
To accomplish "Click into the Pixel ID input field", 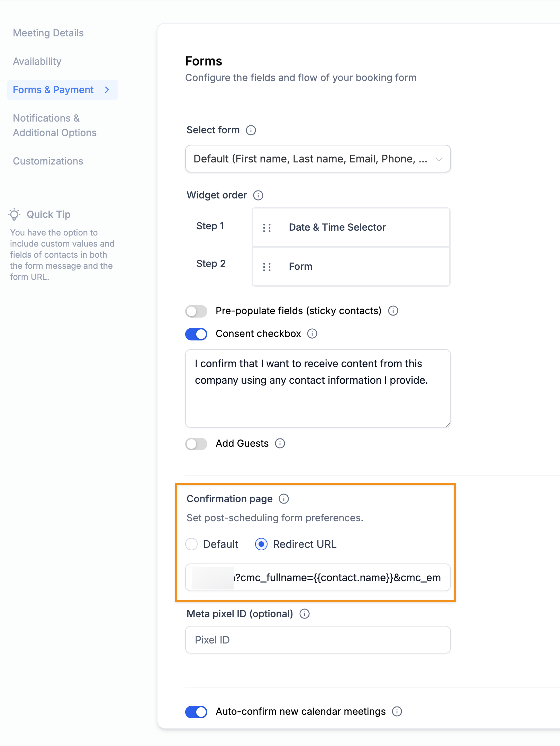I will (318, 640).
